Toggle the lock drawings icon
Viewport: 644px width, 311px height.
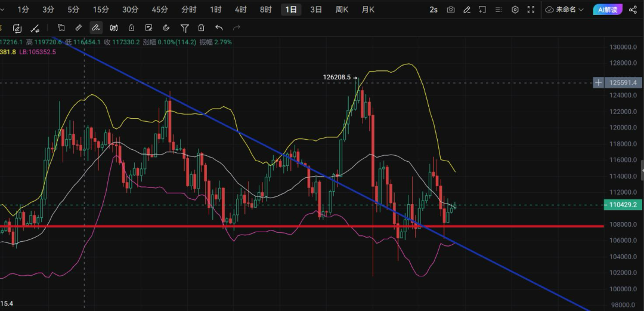[131, 28]
